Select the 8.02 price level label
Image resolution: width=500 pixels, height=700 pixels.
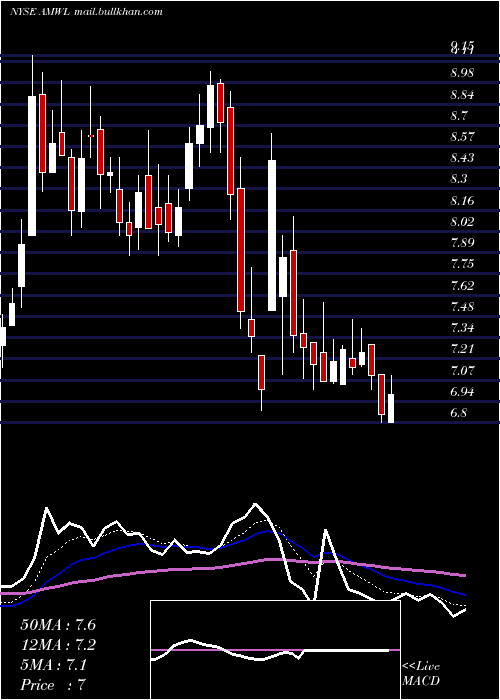(463, 222)
